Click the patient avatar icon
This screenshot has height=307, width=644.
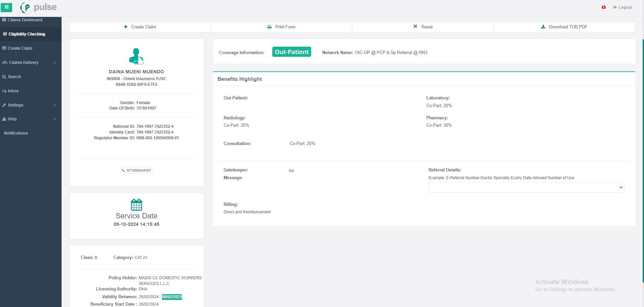pos(136,56)
